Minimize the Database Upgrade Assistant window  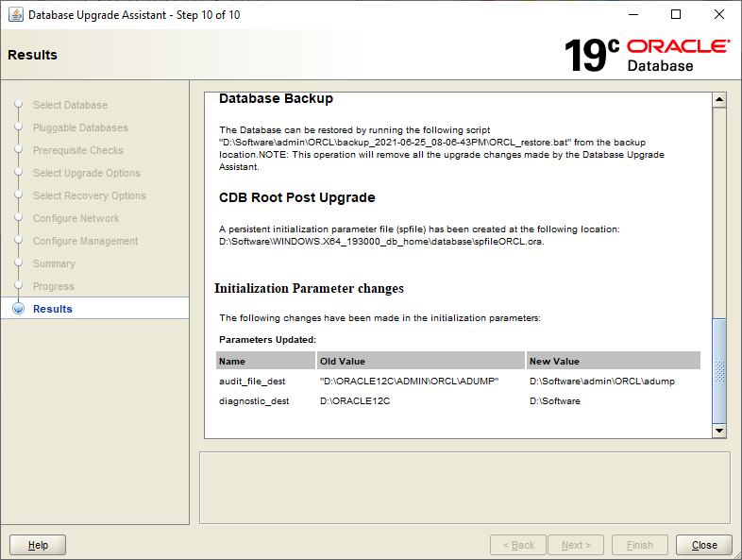point(633,15)
